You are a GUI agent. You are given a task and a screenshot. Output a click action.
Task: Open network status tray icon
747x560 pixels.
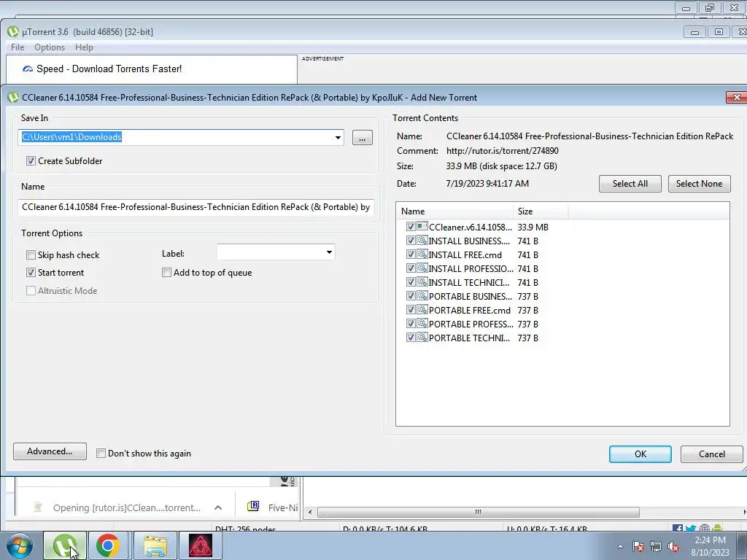656,546
